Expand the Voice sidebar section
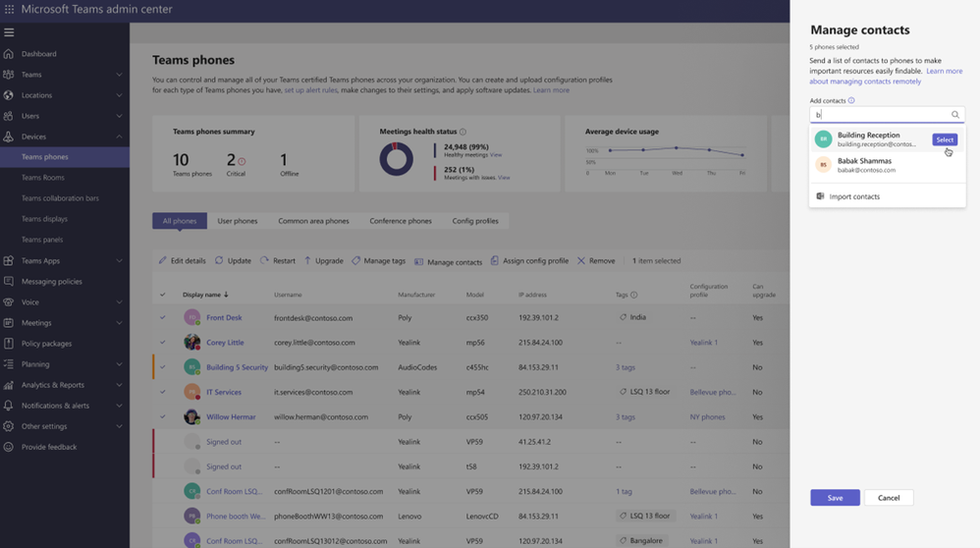 119,301
